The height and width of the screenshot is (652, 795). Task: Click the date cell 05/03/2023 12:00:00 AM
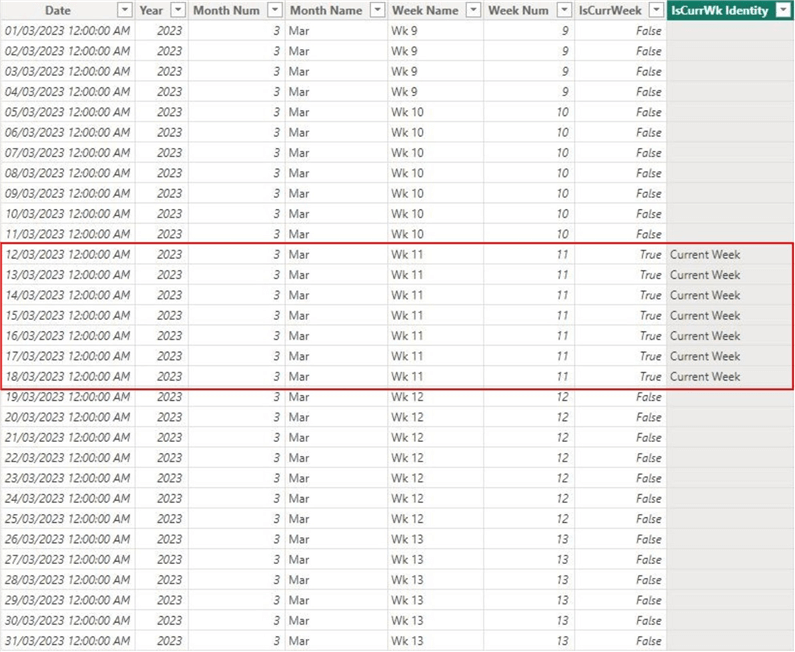67,112
